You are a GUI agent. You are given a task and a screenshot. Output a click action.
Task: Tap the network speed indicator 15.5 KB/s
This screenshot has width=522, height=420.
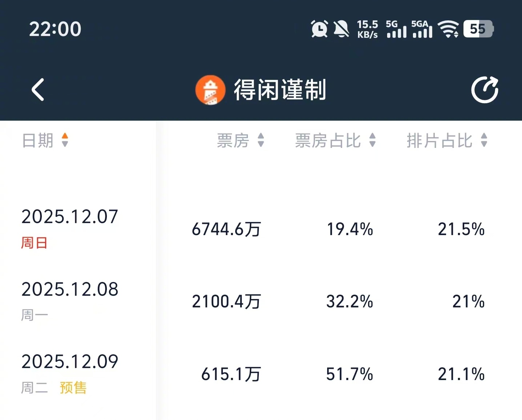point(367,29)
